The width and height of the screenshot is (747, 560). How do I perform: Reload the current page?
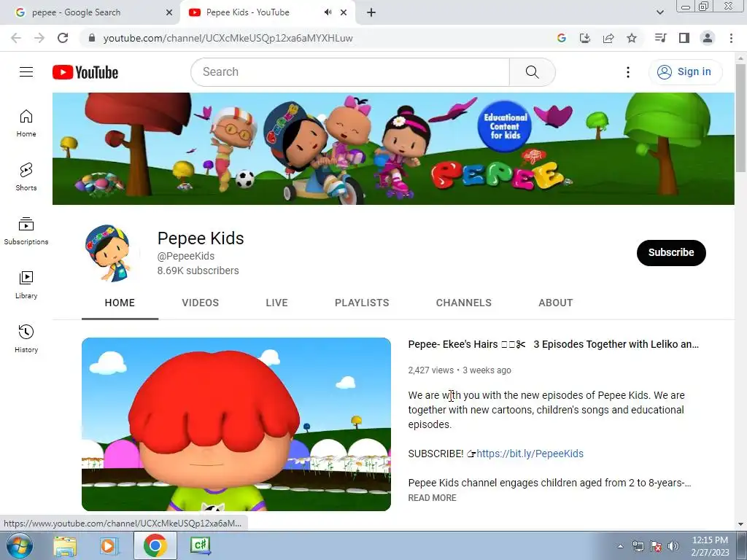coord(63,38)
